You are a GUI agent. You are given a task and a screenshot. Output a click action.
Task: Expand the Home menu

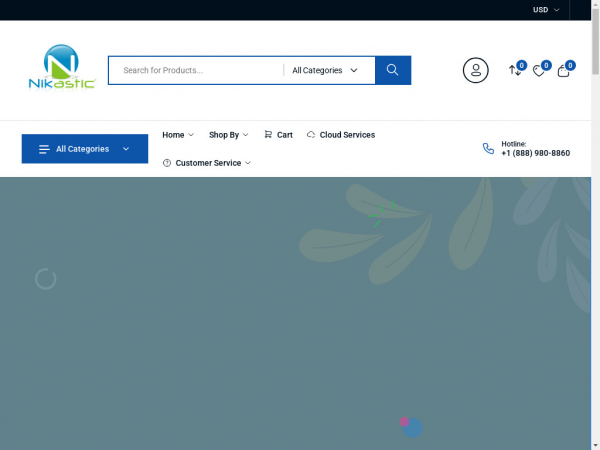tap(178, 134)
